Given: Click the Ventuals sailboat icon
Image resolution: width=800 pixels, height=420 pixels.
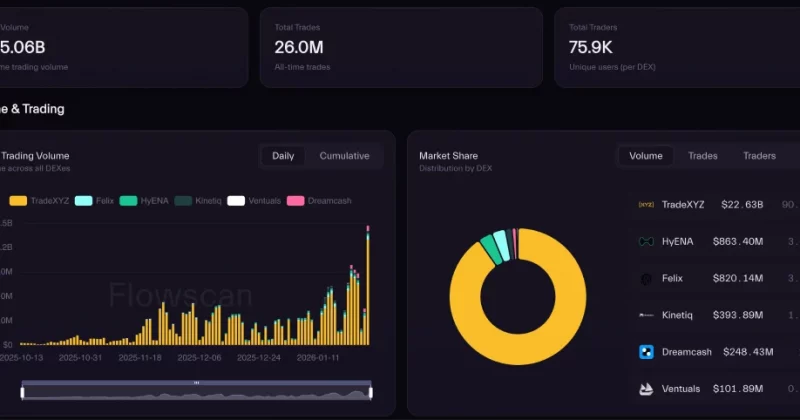Looking at the screenshot, I should click(x=646, y=389).
